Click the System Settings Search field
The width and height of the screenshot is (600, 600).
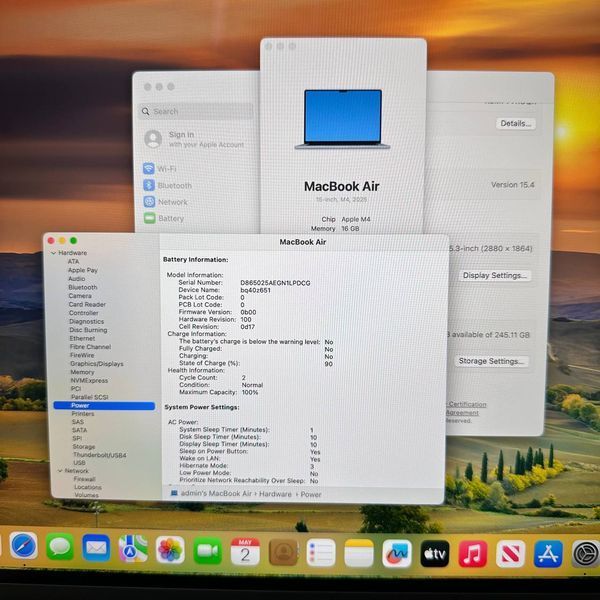coord(196,111)
